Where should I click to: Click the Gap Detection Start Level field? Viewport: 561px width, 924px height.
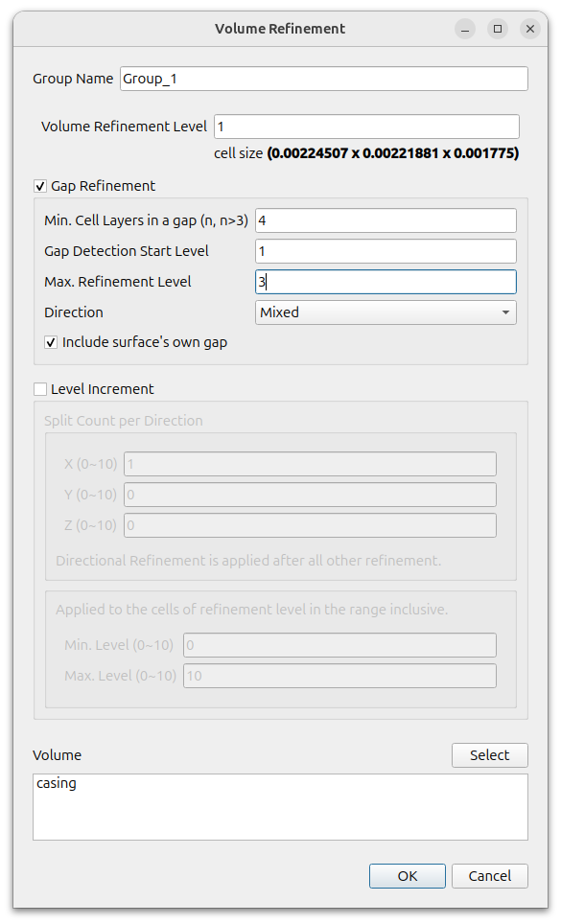click(386, 251)
